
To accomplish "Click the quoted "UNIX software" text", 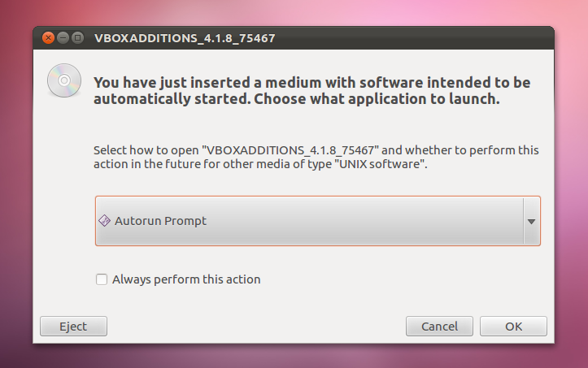I will tap(380, 164).
